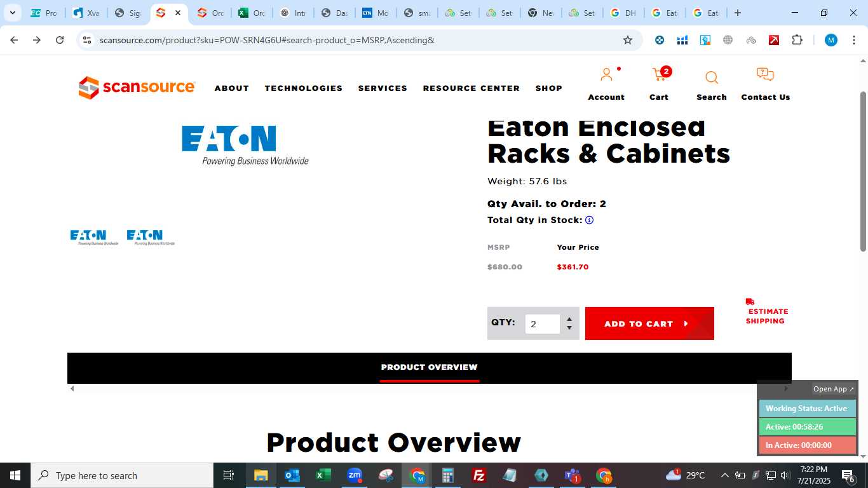
Task: Open the site Search magnifier icon
Action: click(712, 78)
